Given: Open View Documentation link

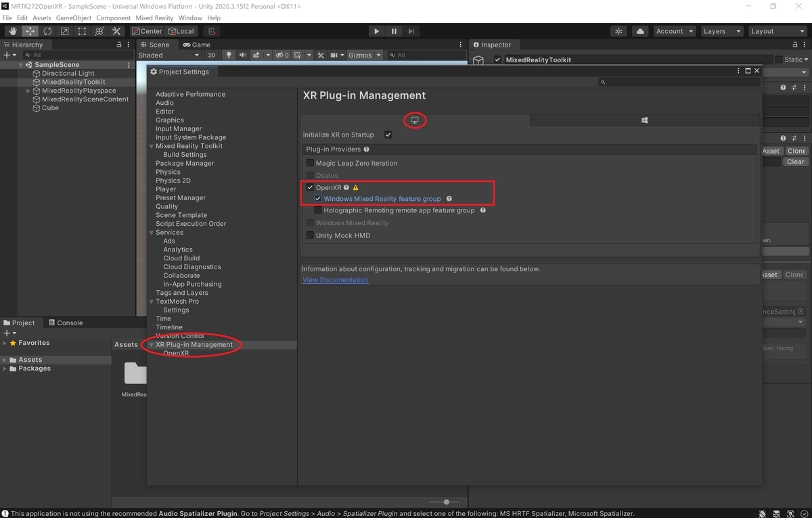Looking at the screenshot, I should [336, 279].
